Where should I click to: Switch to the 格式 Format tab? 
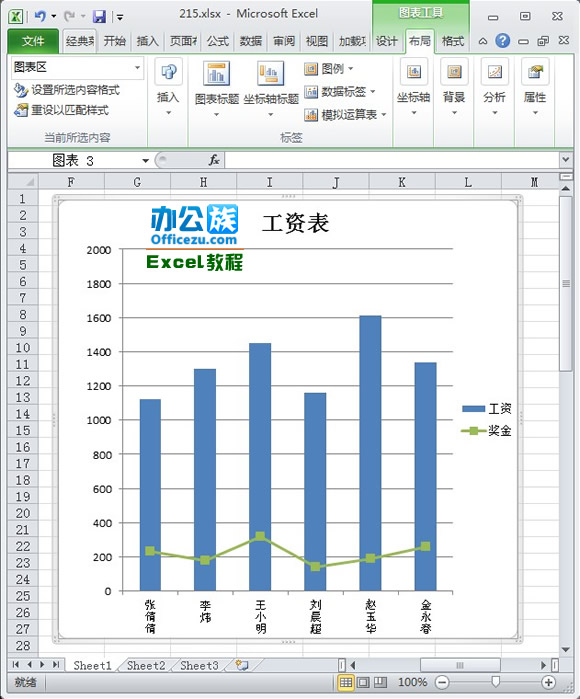(x=453, y=41)
